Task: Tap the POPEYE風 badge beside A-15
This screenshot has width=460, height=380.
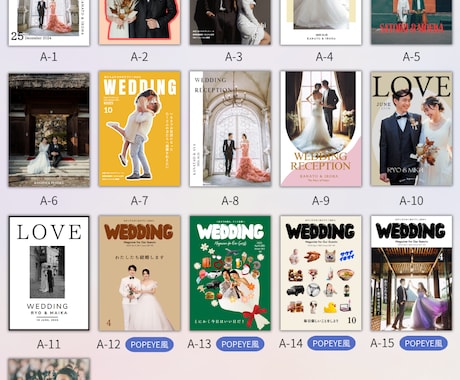Action: 423,343
